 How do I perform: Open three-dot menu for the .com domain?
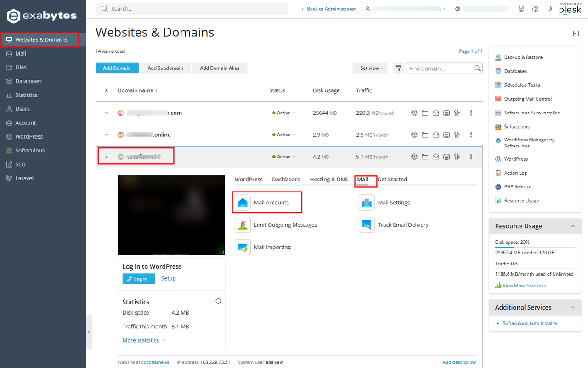click(471, 113)
